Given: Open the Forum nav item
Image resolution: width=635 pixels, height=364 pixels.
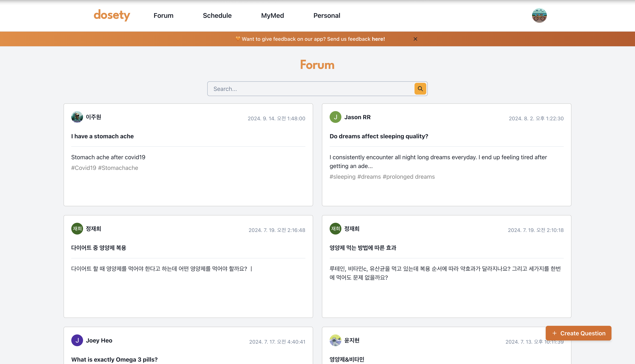Looking at the screenshot, I should coord(163,15).
